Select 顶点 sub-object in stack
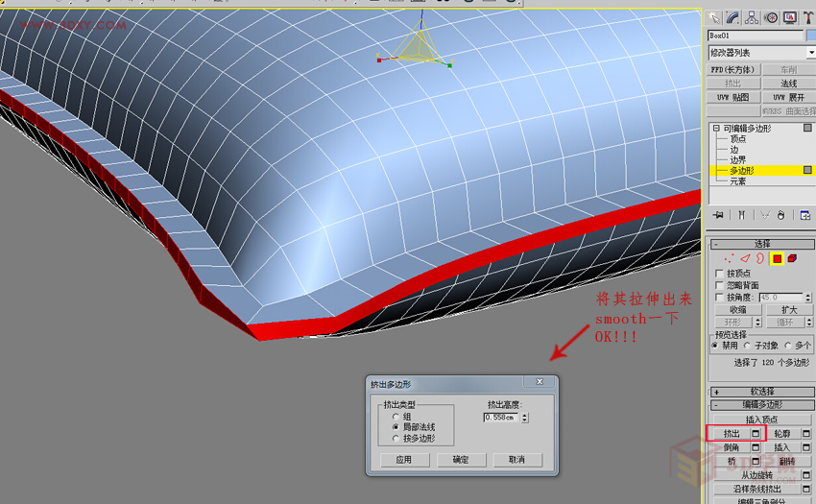Image resolution: width=816 pixels, height=504 pixels. [x=738, y=139]
